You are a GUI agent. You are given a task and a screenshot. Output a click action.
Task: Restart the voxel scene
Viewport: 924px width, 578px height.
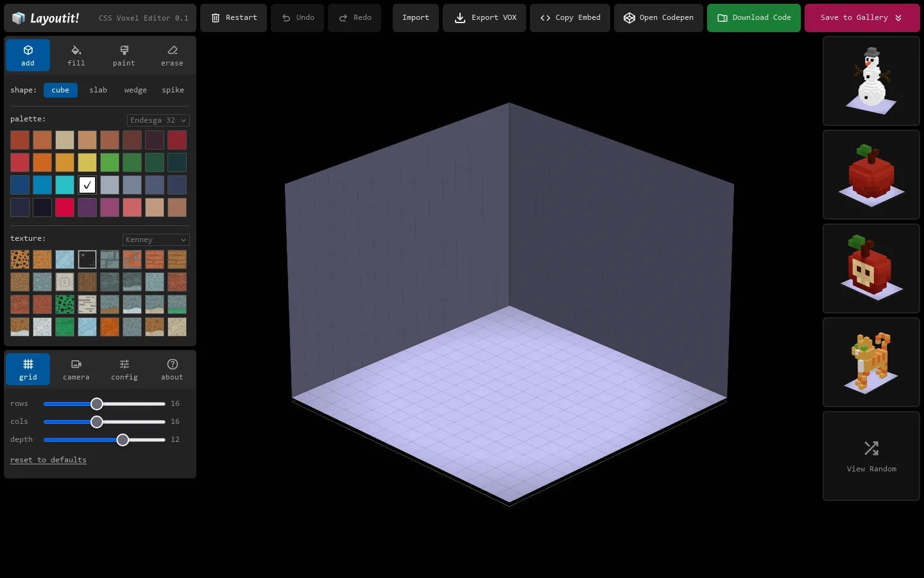point(234,18)
